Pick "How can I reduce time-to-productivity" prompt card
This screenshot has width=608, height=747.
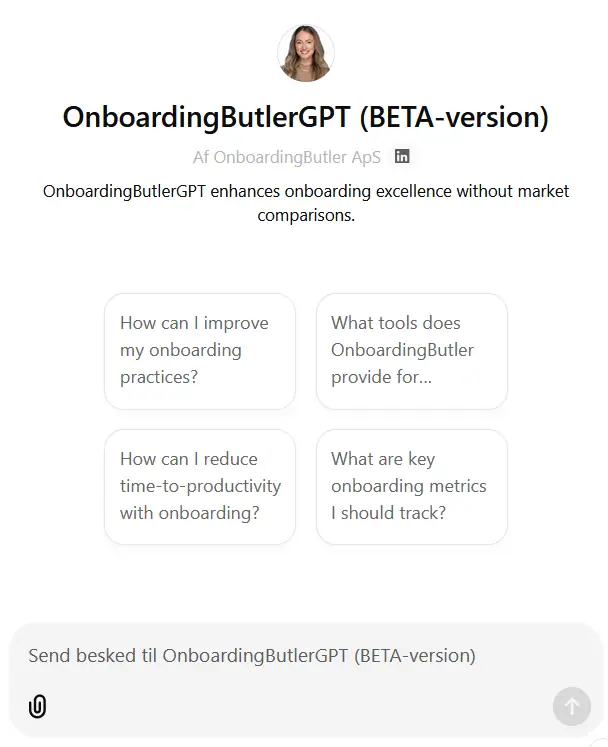200,487
